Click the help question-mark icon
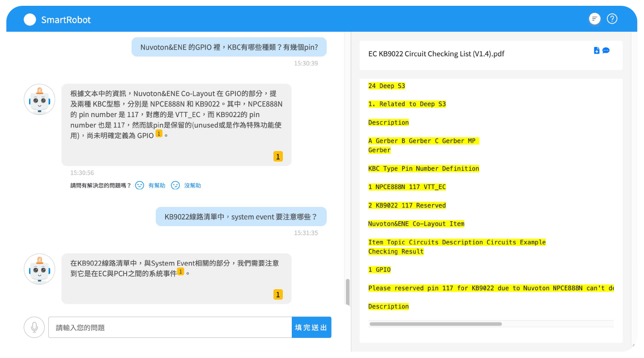Screen dimensions: 644x358 [x=612, y=18]
